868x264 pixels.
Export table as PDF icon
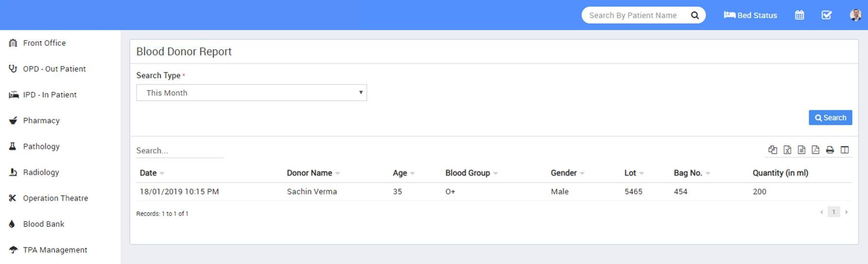click(815, 150)
